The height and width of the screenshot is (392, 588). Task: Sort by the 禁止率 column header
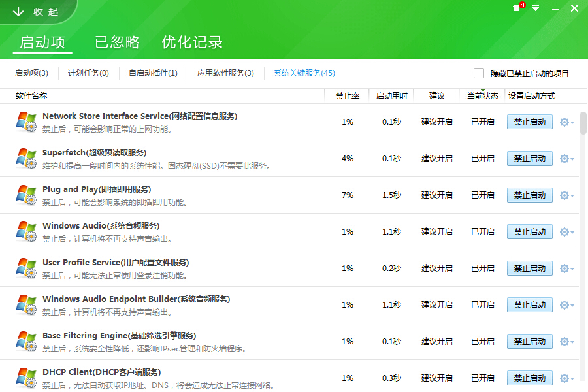(348, 96)
